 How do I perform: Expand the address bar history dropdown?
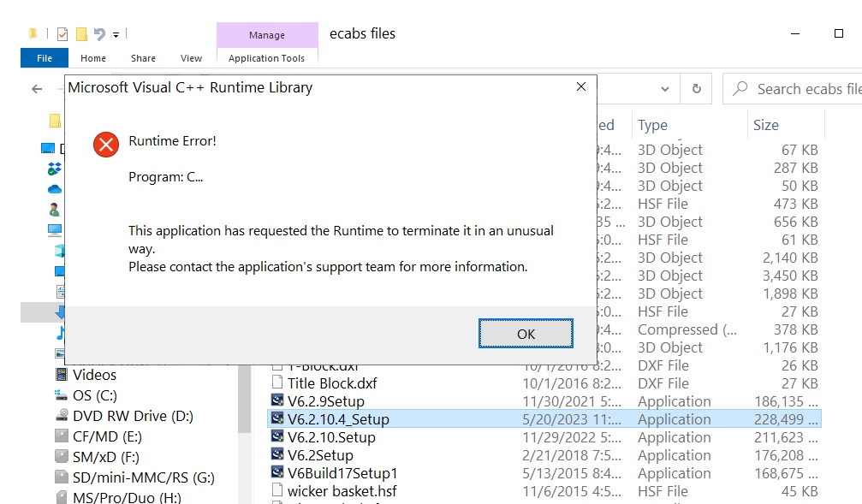665,89
